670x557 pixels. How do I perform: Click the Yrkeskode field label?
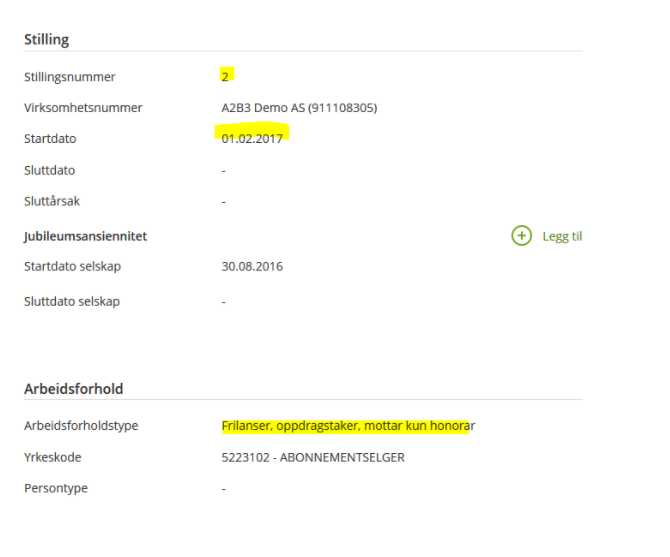(x=52, y=457)
